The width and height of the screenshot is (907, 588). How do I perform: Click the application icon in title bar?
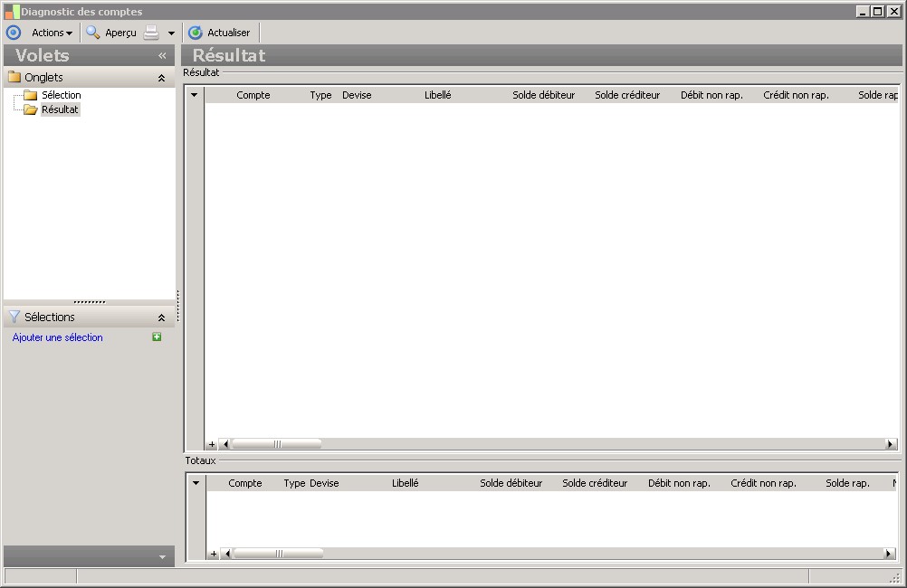[x=12, y=12]
